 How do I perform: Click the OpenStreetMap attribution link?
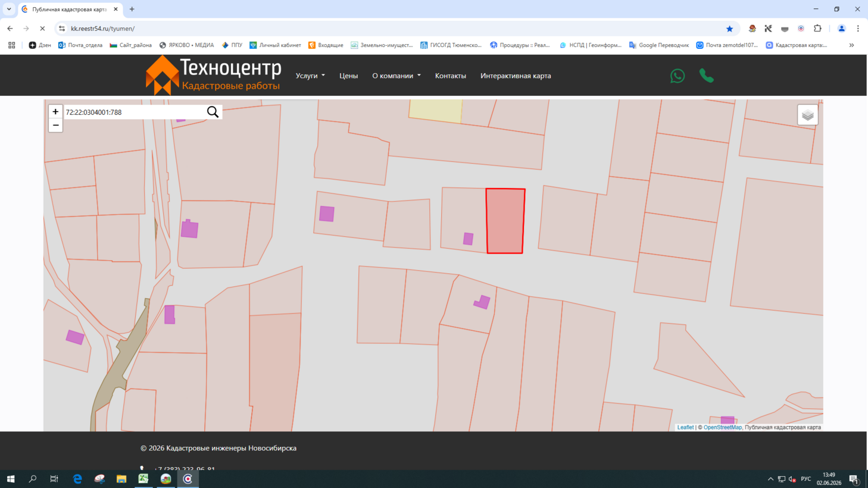tap(723, 427)
